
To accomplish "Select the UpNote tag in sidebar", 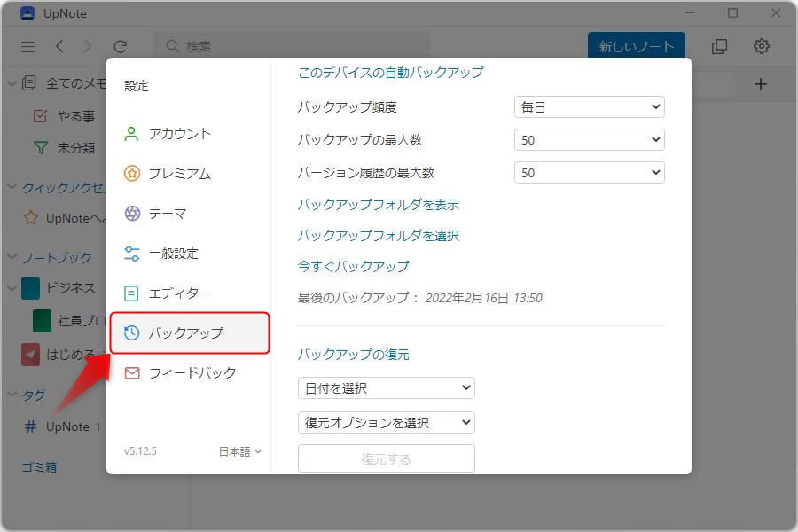I will (67, 426).
